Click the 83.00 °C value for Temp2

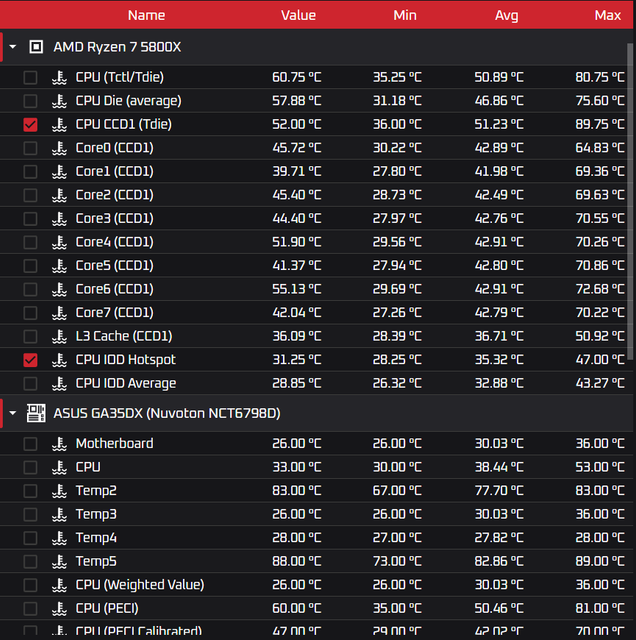pos(297,491)
